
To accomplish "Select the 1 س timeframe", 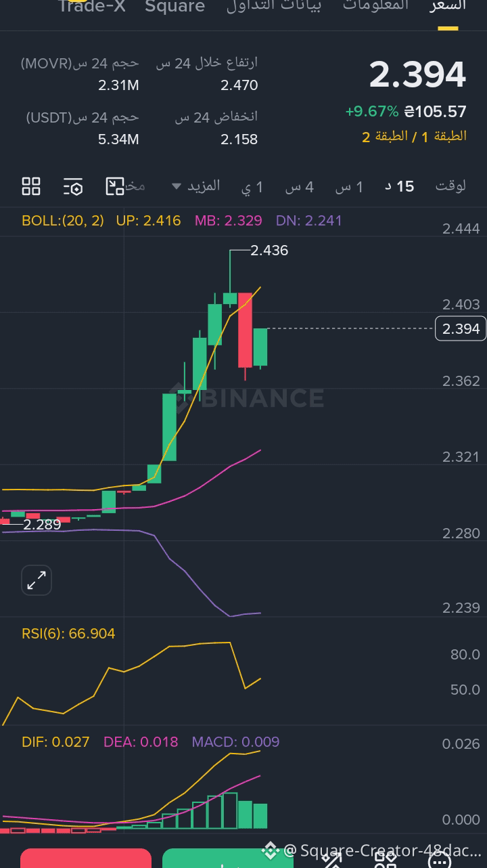I will tap(349, 187).
